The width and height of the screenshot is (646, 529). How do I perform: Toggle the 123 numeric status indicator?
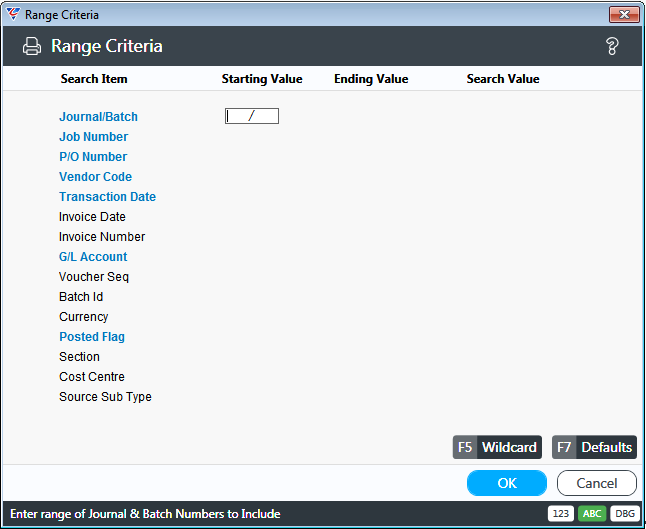(561, 514)
